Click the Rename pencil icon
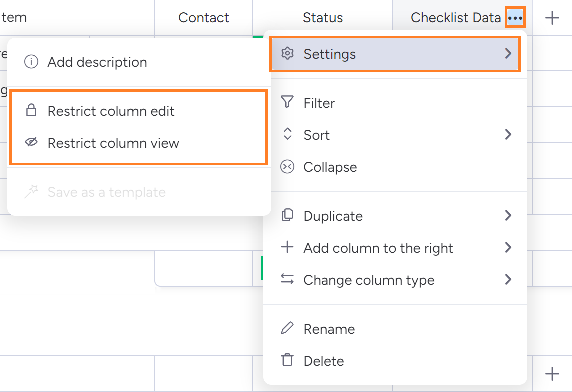The image size is (572, 392). (287, 329)
